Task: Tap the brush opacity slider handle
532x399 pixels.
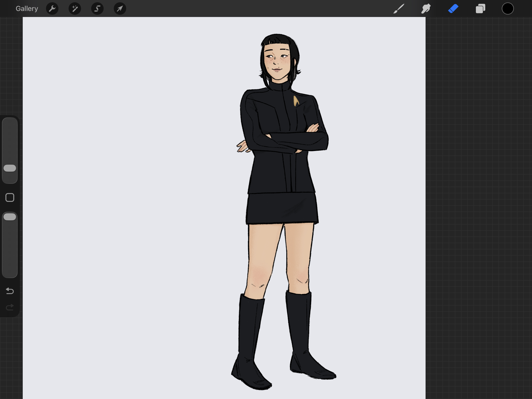Action: pyautogui.click(x=10, y=217)
